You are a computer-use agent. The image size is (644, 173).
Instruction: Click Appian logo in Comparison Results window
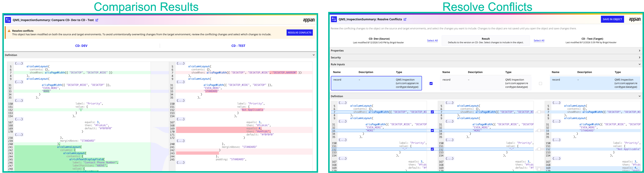309,20
